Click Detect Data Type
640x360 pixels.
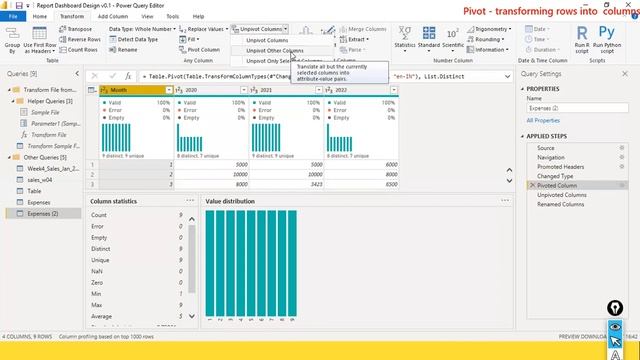click(133, 39)
